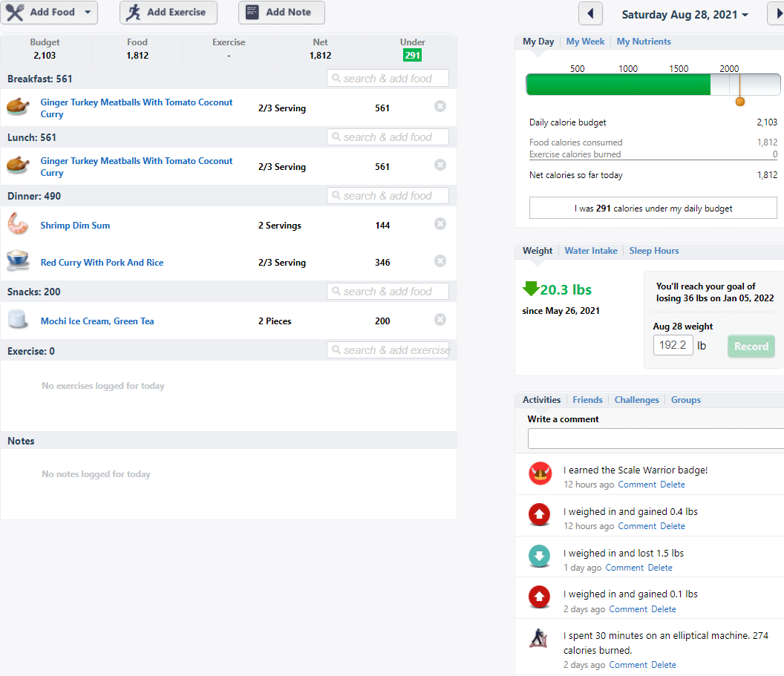
Task: Focus the Aug 28 weight input field
Action: 673,345
